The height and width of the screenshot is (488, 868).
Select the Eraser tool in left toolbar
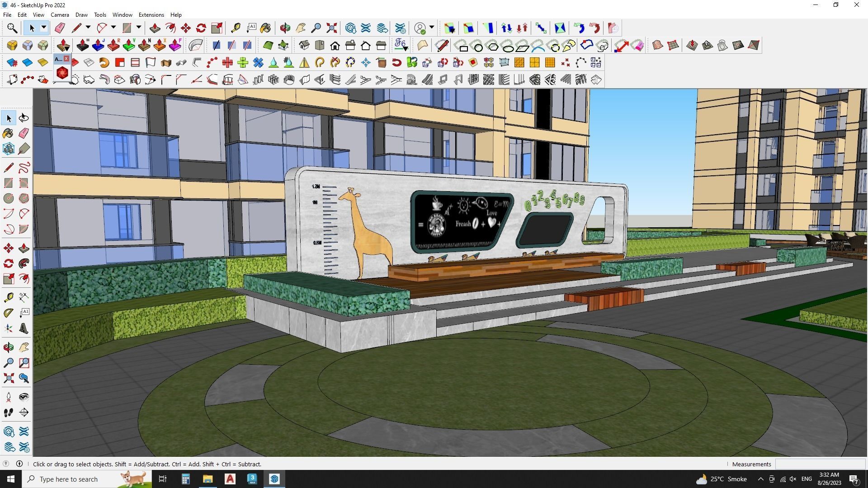coord(24,133)
